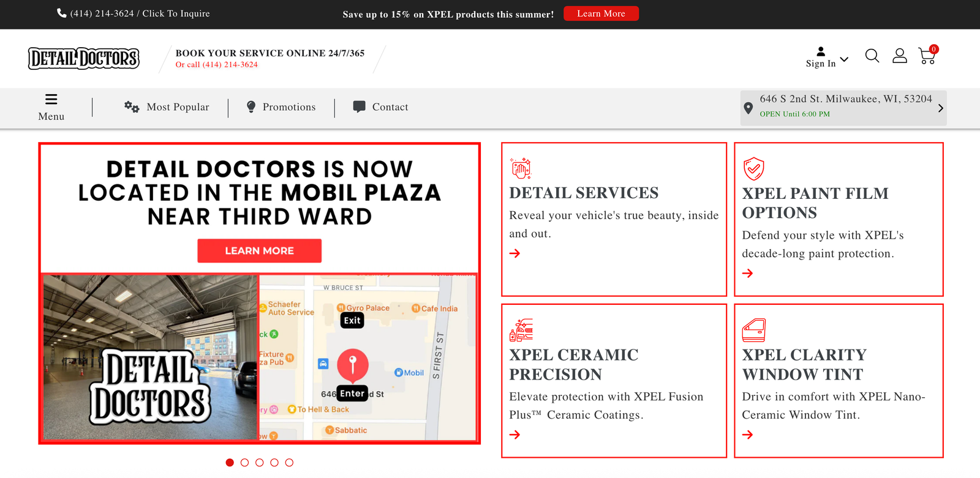Click the Menu label in navigation
980x478 pixels.
51,116
